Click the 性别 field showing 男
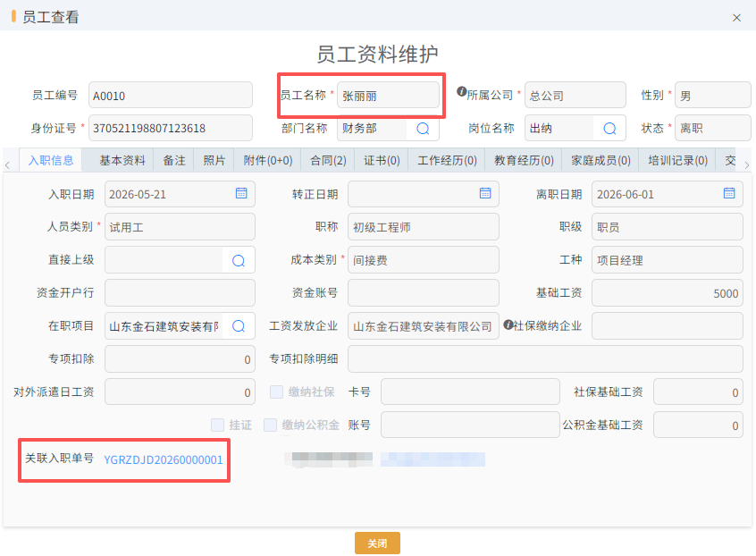The height and width of the screenshot is (556, 756). [x=712, y=95]
